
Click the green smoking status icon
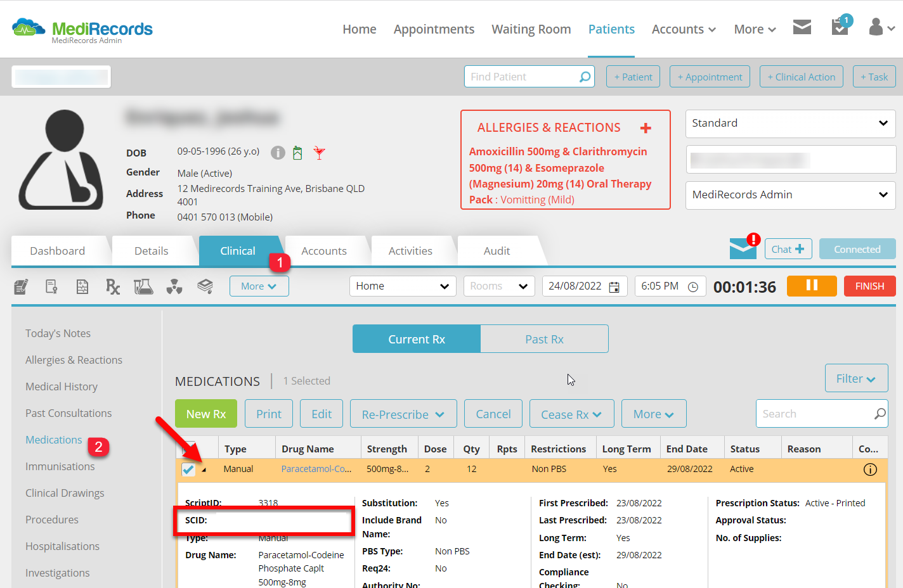297,153
